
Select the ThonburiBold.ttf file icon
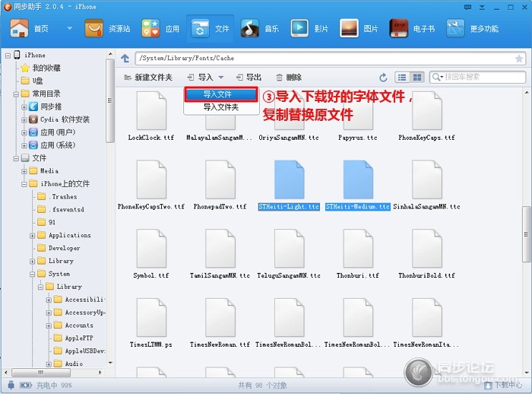pyautogui.click(x=427, y=249)
